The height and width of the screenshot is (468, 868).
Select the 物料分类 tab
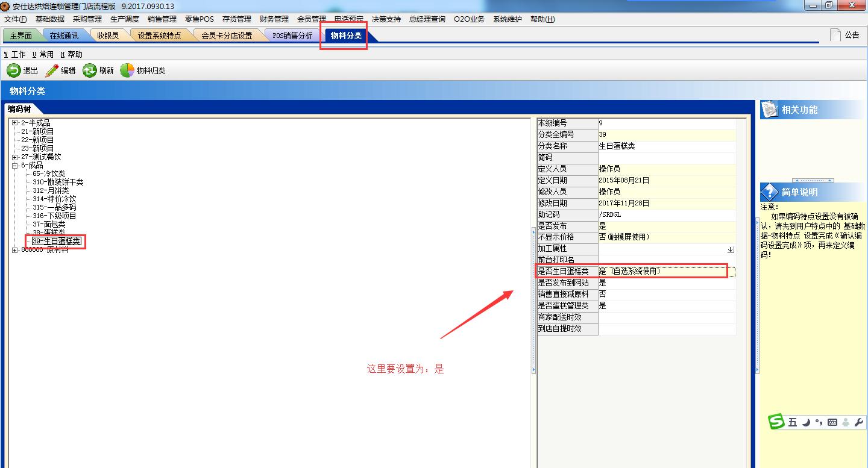point(347,36)
